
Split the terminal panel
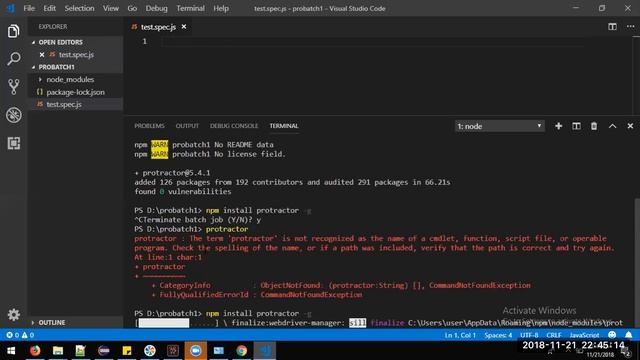576,126
